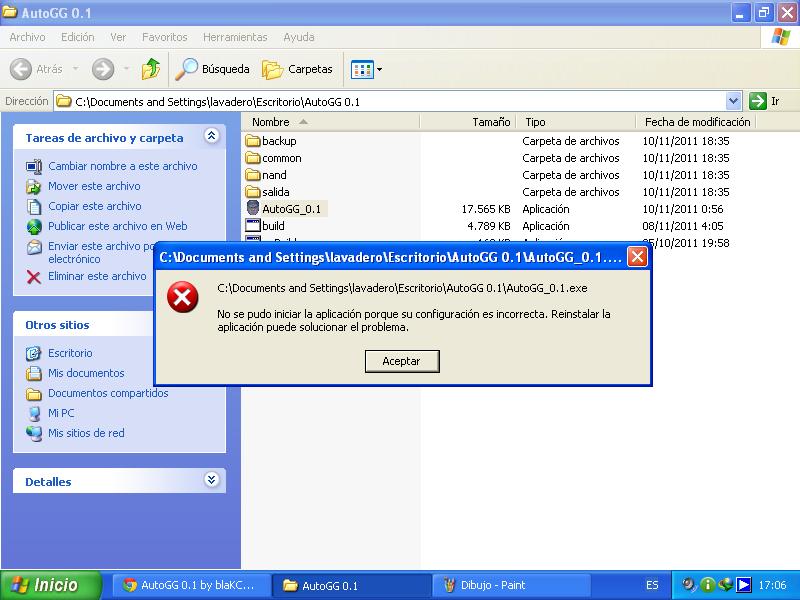The height and width of the screenshot is (600, 800).
Task: Click Aceptar in the error dialog
Action: point(402,361)
